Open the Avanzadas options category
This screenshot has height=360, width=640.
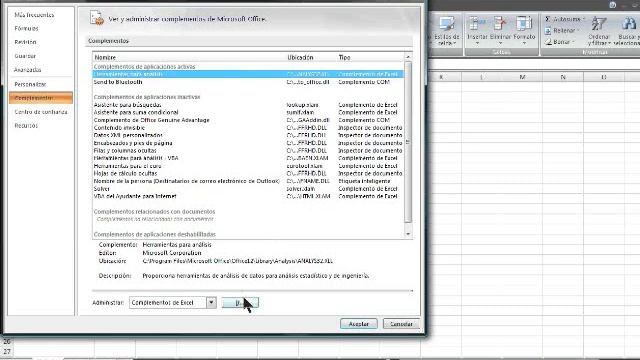(x=28, y=70)
